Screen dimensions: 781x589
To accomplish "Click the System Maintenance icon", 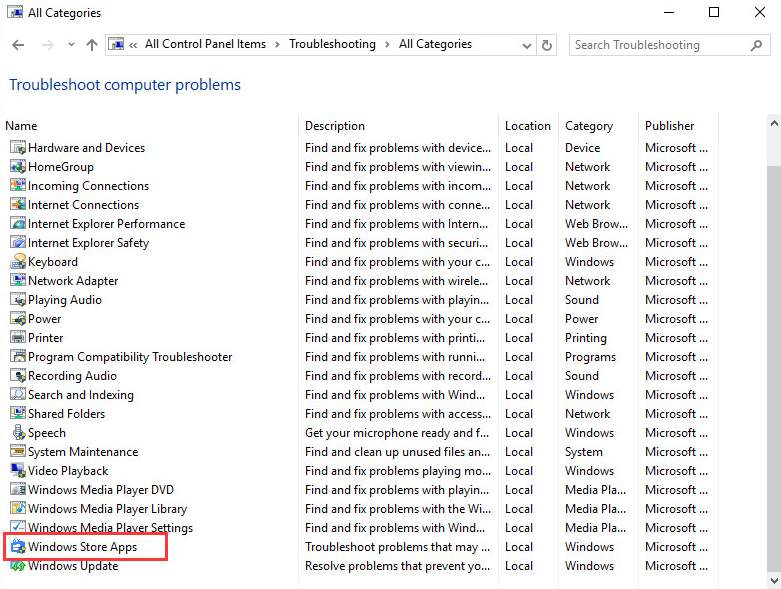I will [x=18, y=452].
